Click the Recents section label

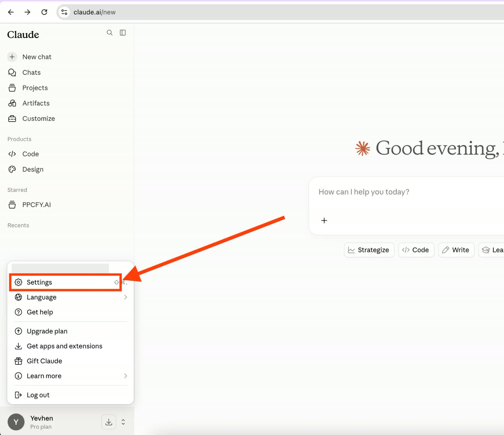(x=18, y=225)
